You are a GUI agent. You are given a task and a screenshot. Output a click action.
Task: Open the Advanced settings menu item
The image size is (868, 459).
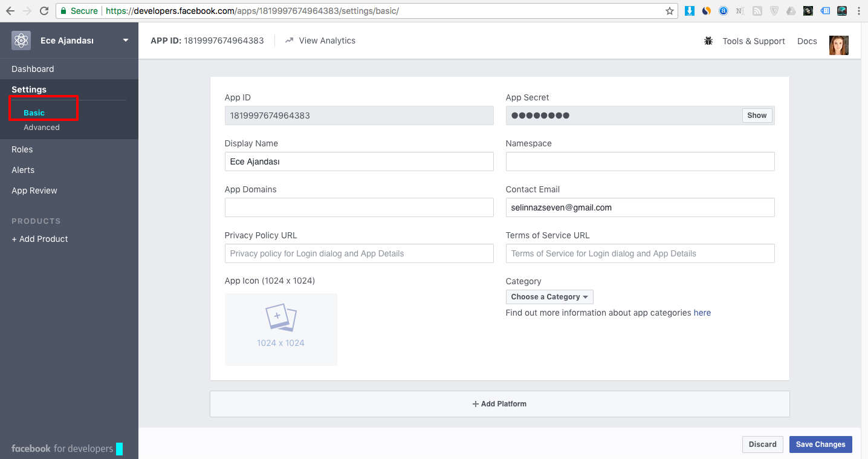42,128
